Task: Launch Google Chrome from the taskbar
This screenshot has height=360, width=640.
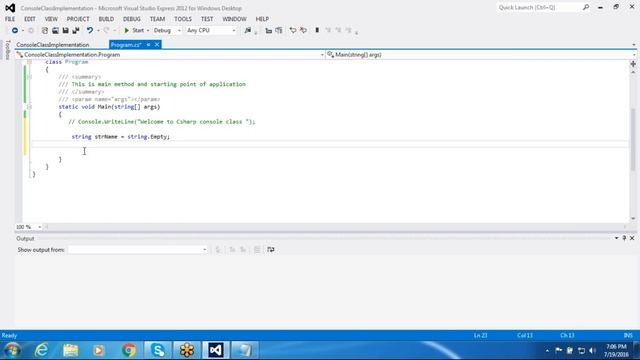Action: click(129, 350)
